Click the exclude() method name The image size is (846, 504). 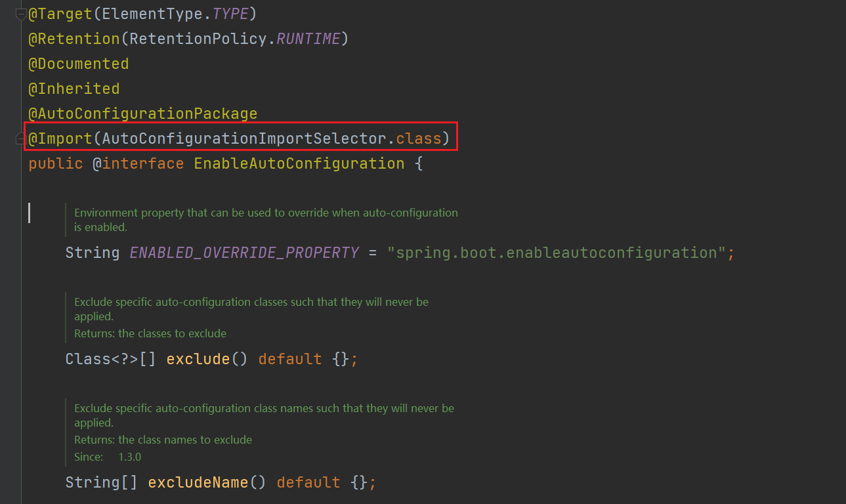point(198,359)
